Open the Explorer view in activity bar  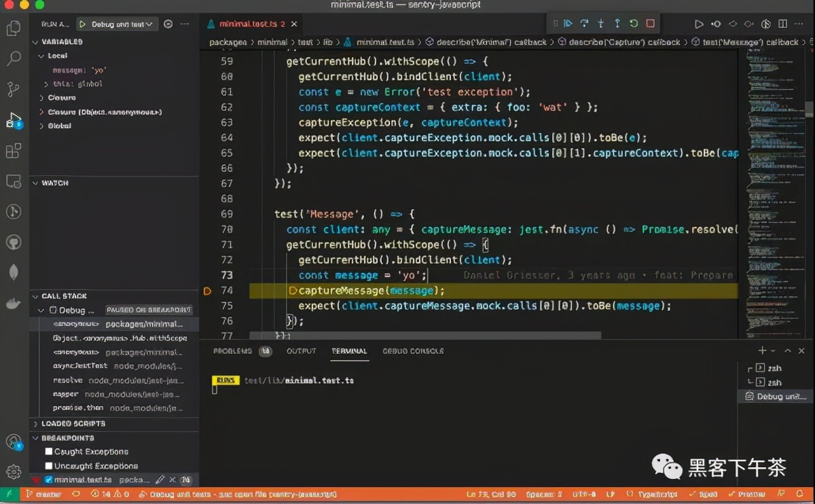(x=13, y=29)
